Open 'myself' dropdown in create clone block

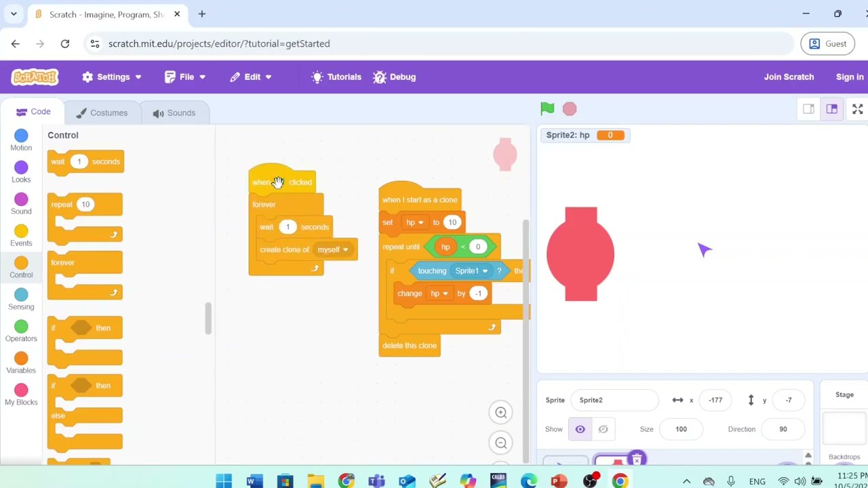coord(333,249)
